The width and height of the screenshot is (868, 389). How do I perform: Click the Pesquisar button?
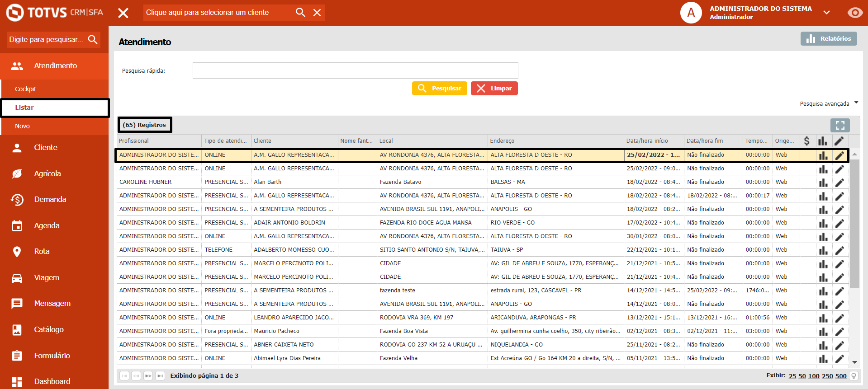[x=439, y=88]
